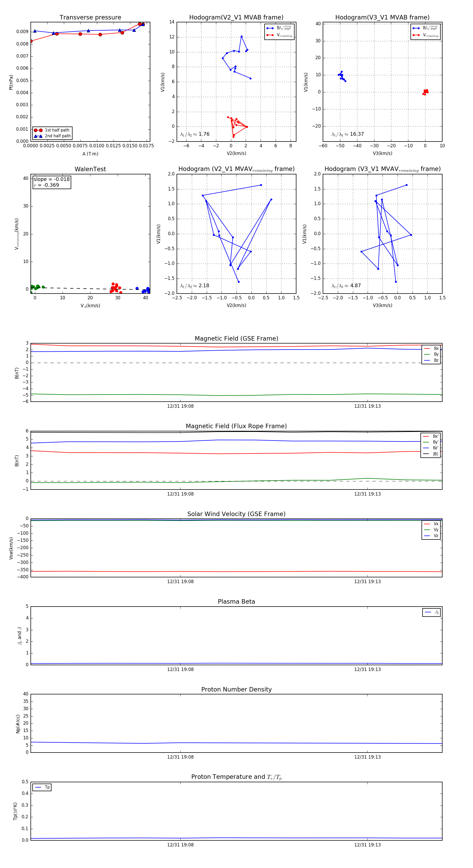
Task: Select the 'A (T·m)' x-axis label
Action: click(x=90, y=154)
